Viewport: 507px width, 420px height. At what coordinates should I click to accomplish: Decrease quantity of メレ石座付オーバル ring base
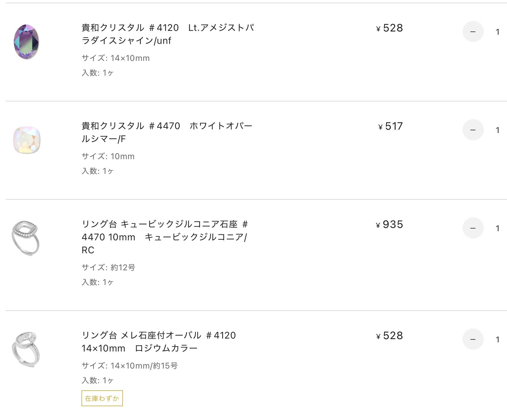[473, 339]
